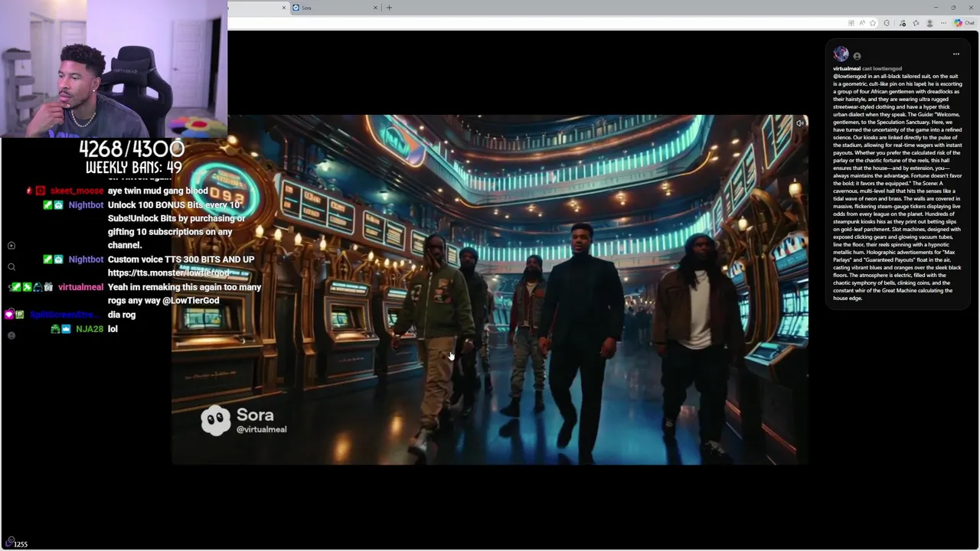Switch to the Sora tab
Viewport: 980px width, 551px height.
pos(333,8)
